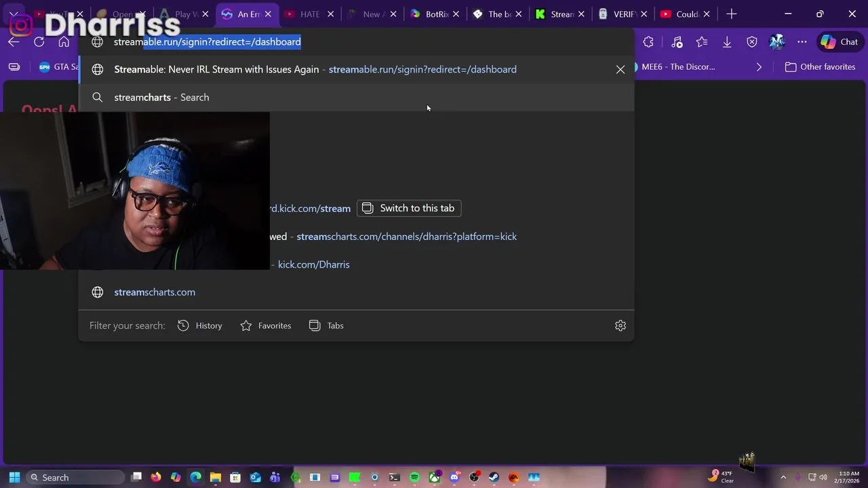Open Microsoft Store on taskbar
The image size is (868, 488).
(x=235, y=477)
